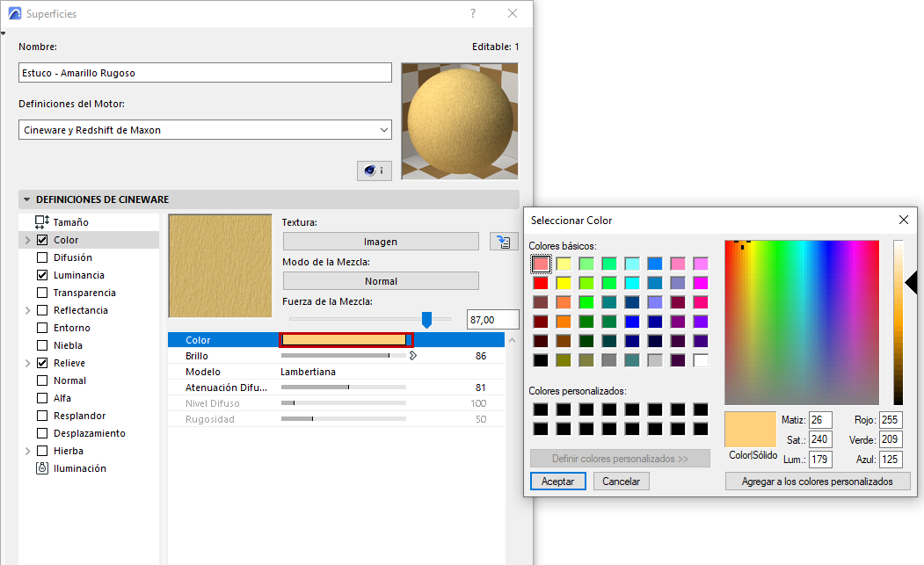Screen dimensions: 924x565
Task: Click the texture import icon beside Imagen
Action: click(x=503, y=241)
